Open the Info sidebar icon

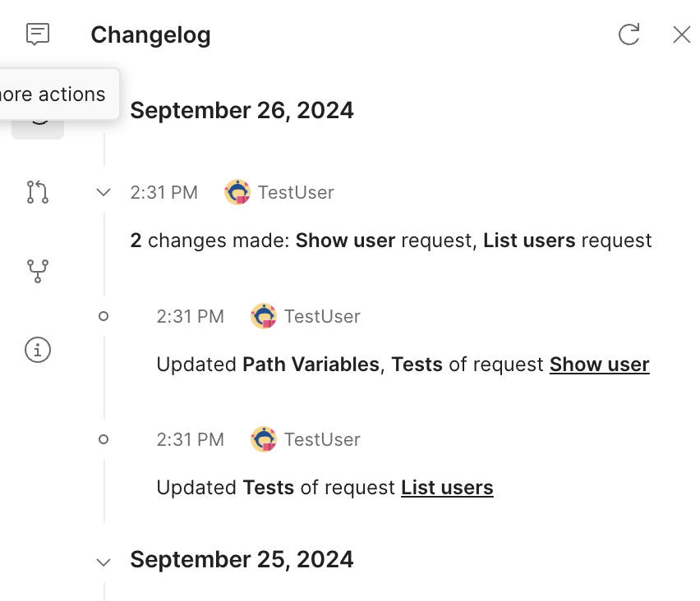click(38, 350)
